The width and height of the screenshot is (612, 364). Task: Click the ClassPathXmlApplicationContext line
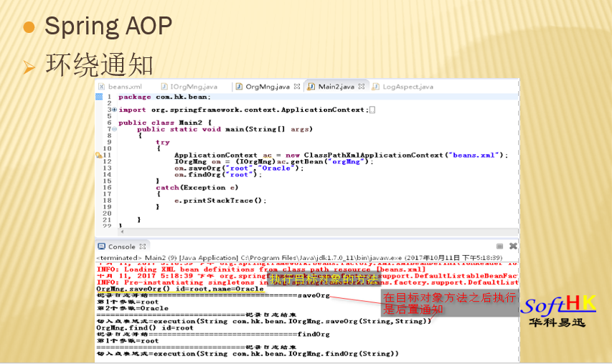341,155
